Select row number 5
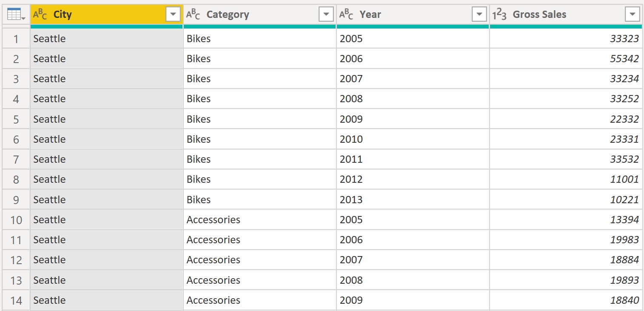 click(16, 119)
